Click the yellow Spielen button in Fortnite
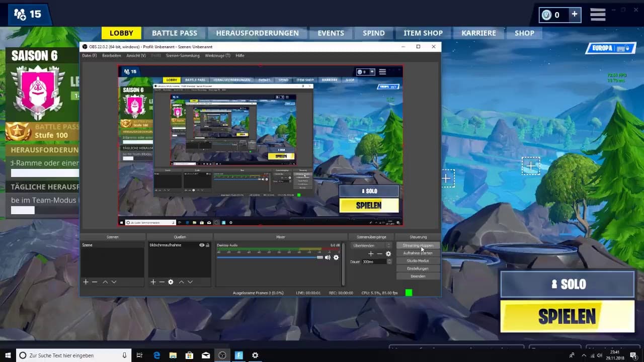644x362 pixels. click(x=567, y=316)
